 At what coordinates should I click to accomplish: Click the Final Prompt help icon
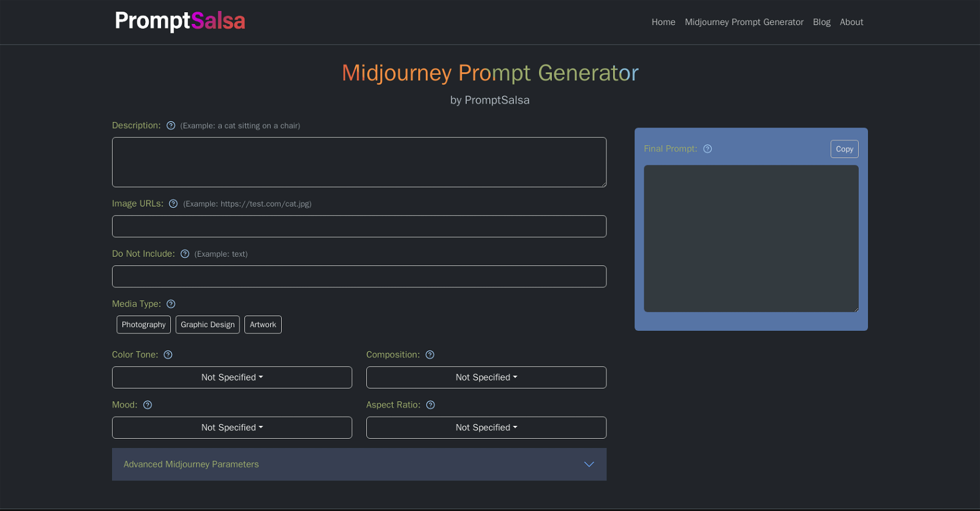tap(707, 149)
